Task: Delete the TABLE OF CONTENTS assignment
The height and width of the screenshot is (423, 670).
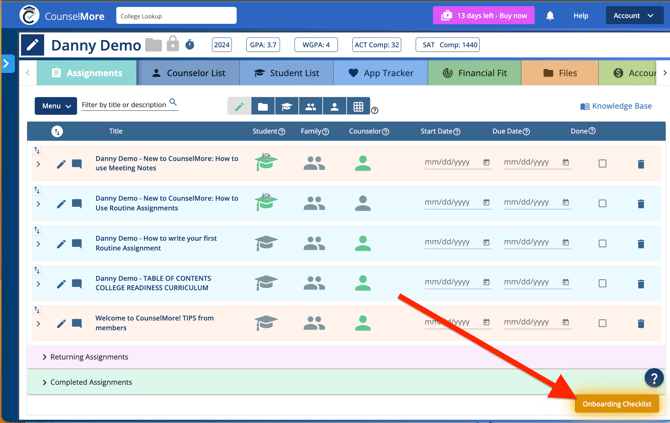Action: [x=641, y=284]
